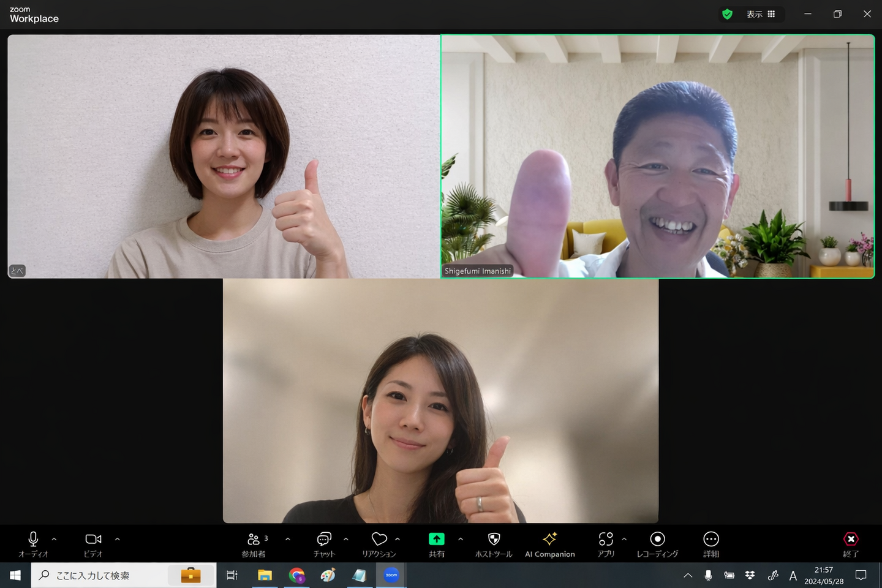Toggle the camera with the ビデオ button
Screen dimensions: 882x588
(93, 543)
